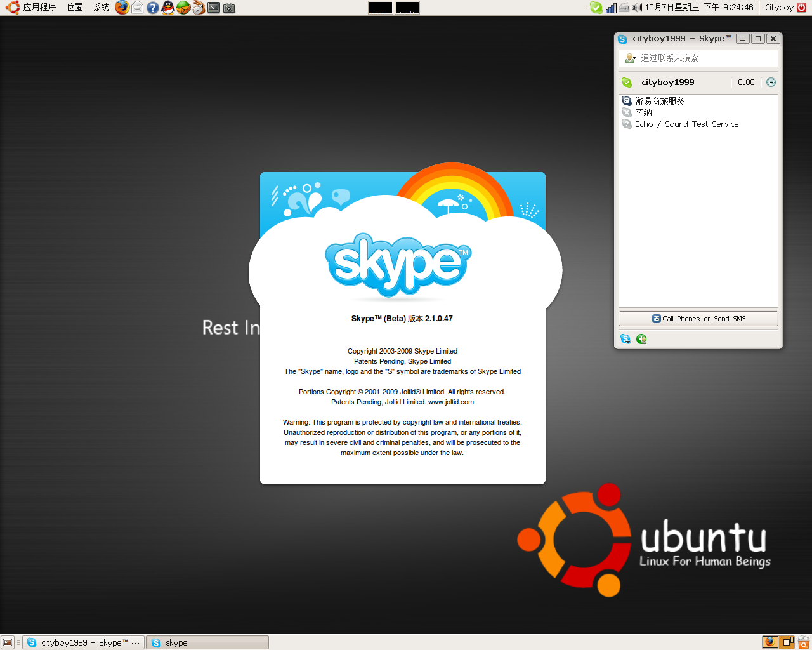This screenshot has height=650, width=812.
Task: Select the Echo / Sound Test Service contact
Action: 698,124
